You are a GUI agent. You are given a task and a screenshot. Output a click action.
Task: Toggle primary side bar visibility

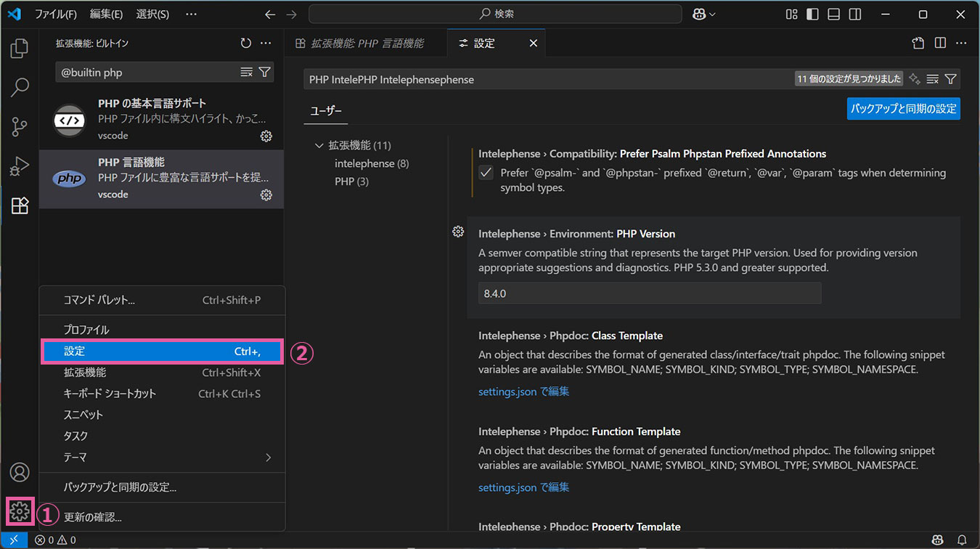pyautogui.click(x=812, y=15)
